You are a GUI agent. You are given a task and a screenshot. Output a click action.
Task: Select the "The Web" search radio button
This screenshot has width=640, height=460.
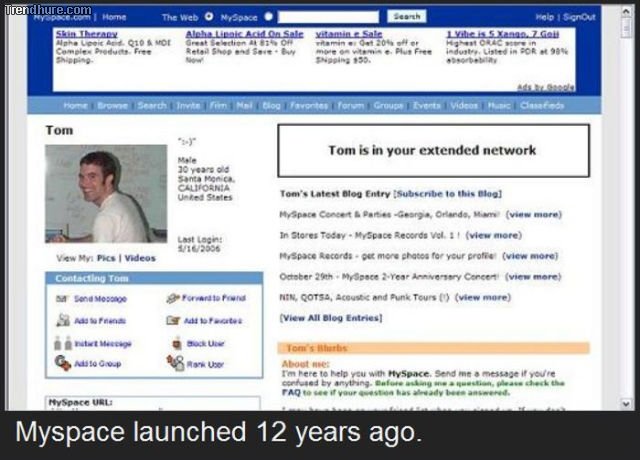coord(208,17)
